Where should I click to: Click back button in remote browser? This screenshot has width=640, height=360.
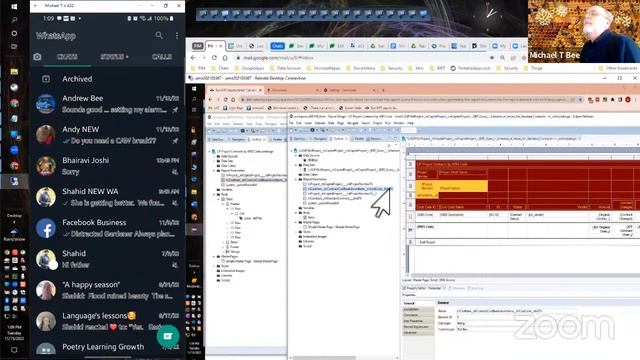[x=211, y=100]
